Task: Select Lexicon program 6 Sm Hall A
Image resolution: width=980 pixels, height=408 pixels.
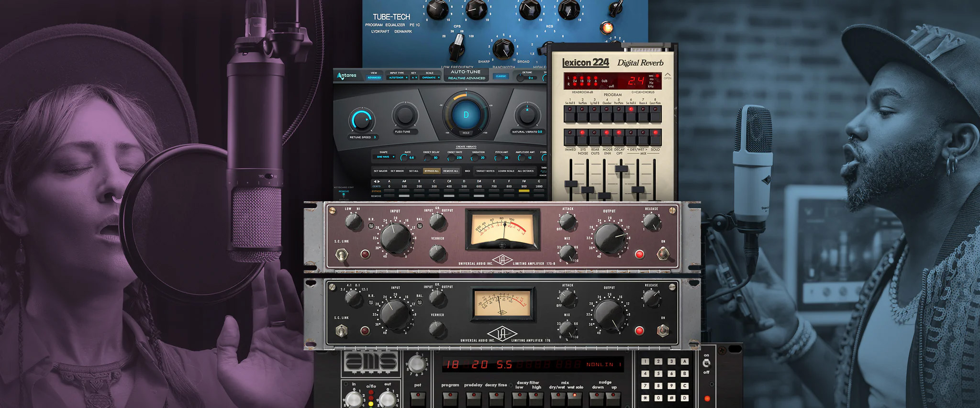Action: point(631,113)
